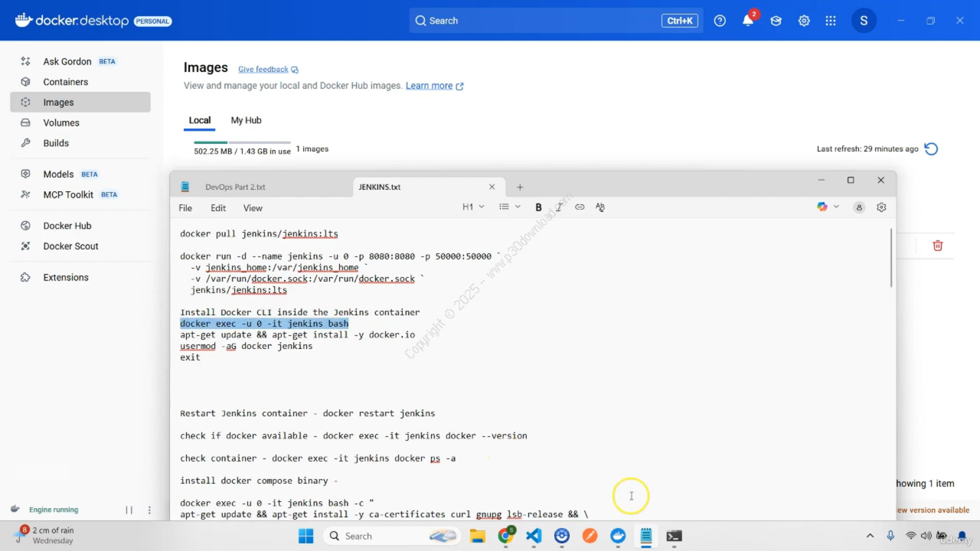Toggle italic formatting in Notepad
Image resolution: width=980 pixels, height=551 pixels.
(559, 207)
